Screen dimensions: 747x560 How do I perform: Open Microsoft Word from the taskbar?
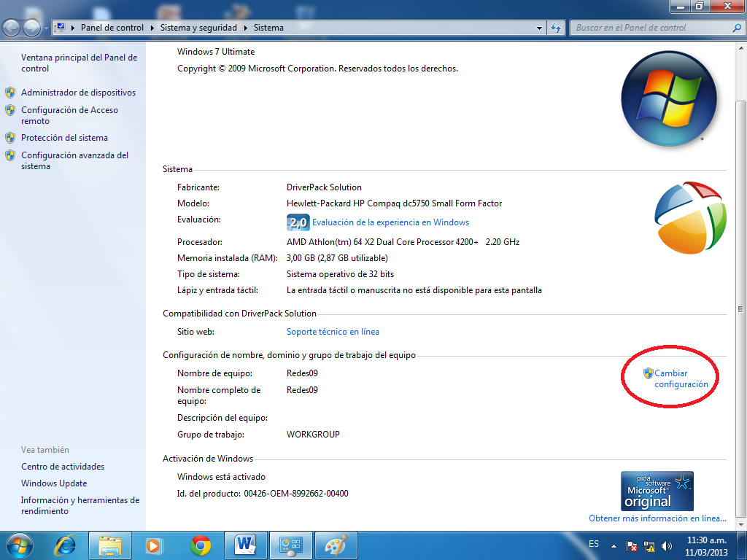[245, 545]
